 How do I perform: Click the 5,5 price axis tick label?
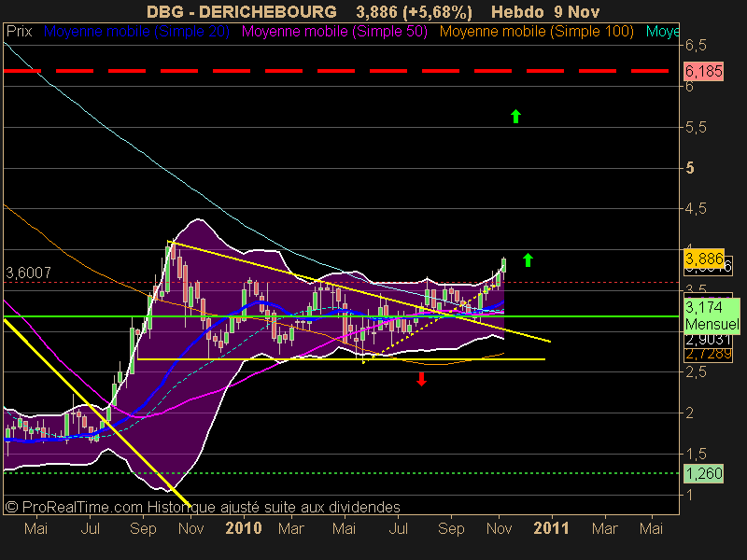pos(696,127)
